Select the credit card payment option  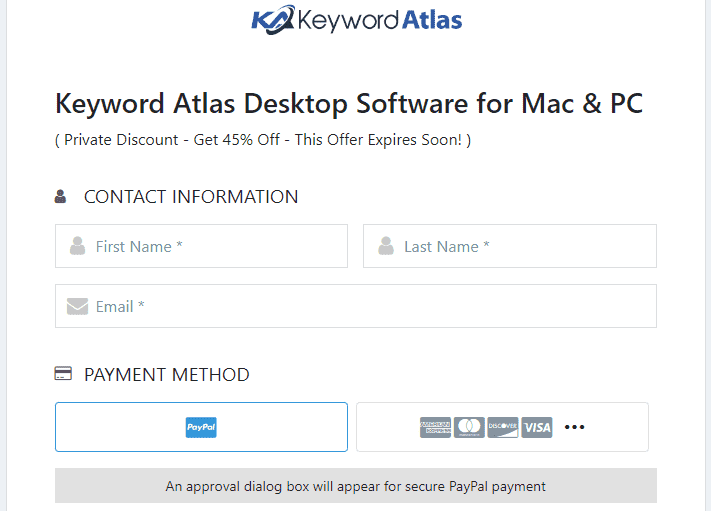pos(502,427)
